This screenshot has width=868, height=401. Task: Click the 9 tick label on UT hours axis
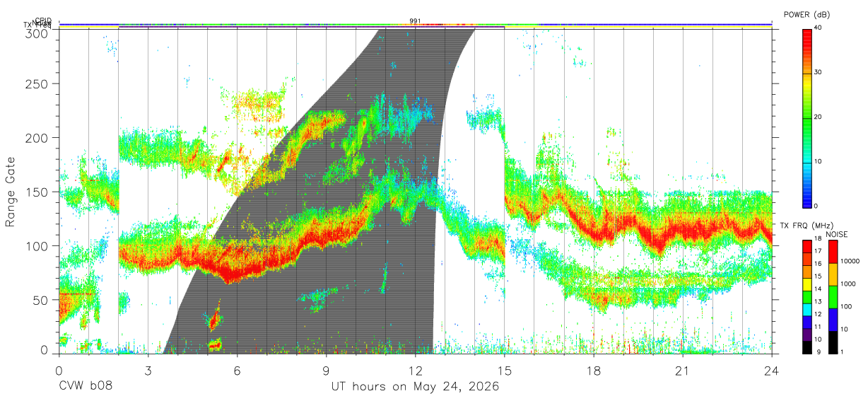pyautogui.click(x=326, y=370)
